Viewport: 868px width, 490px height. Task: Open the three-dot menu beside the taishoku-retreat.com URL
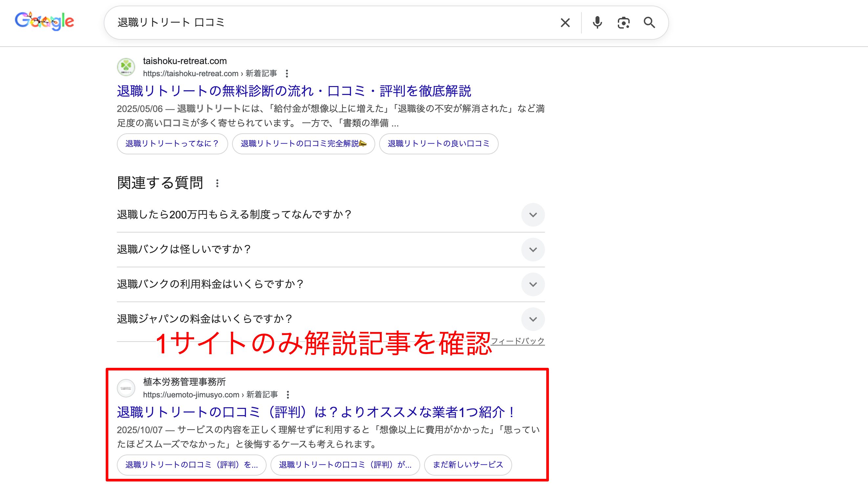(x=287, y=74)
